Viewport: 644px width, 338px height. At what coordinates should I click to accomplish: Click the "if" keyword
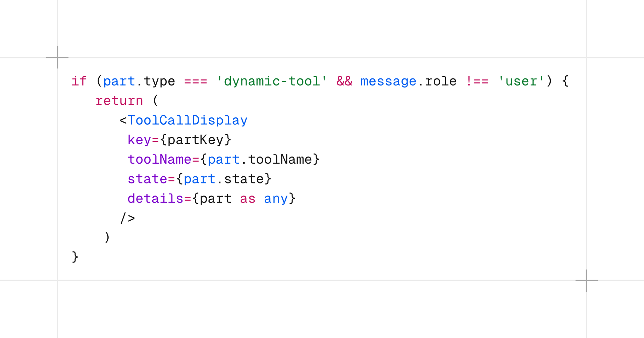79,81
